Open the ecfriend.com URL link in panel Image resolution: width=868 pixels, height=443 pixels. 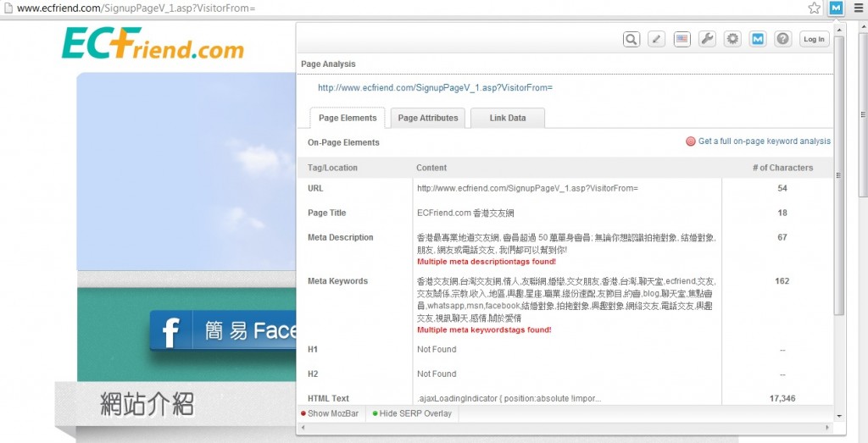click(x=435, y=87)
